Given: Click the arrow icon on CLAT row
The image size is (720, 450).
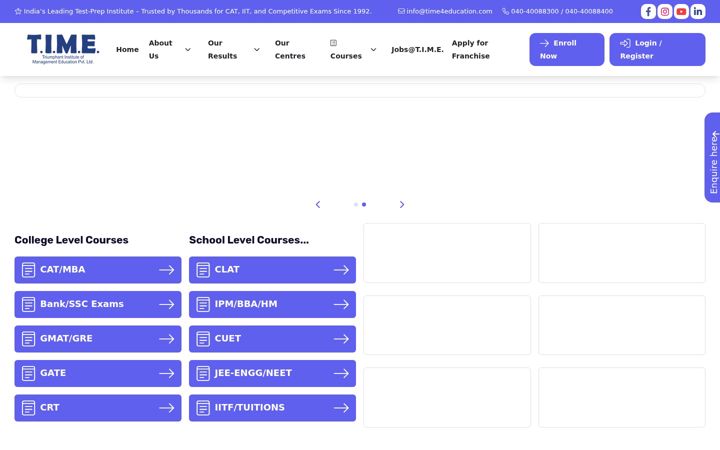Looking at the screenshot, I should tap(341, 270).
